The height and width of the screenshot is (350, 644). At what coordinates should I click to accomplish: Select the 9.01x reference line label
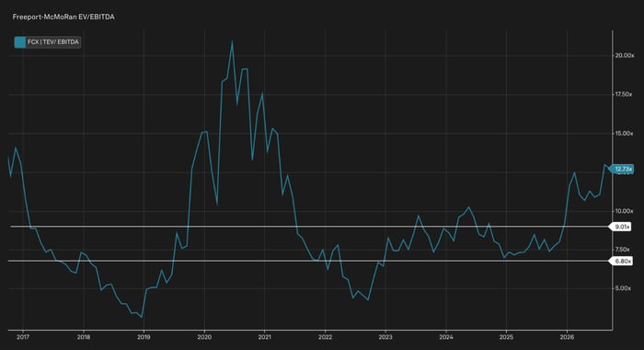(621, 227)
